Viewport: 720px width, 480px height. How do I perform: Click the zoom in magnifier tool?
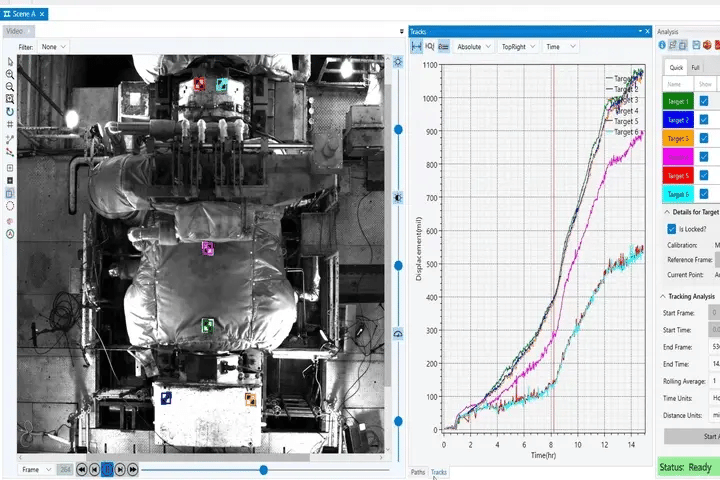tap(10, 74)
